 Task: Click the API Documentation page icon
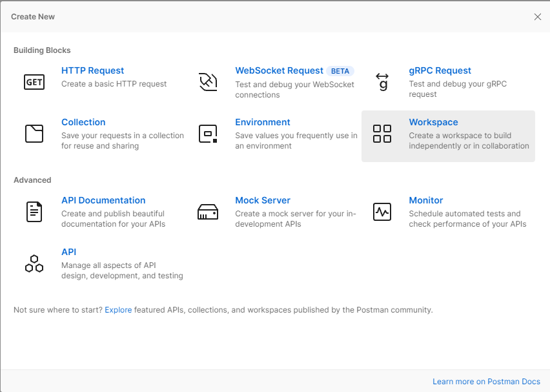[34, 211]
